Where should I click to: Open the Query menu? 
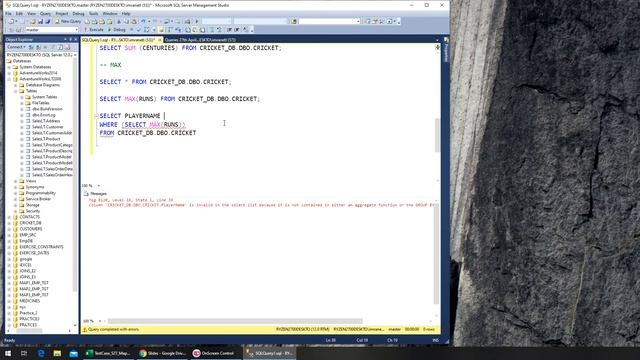pos(45,13)
